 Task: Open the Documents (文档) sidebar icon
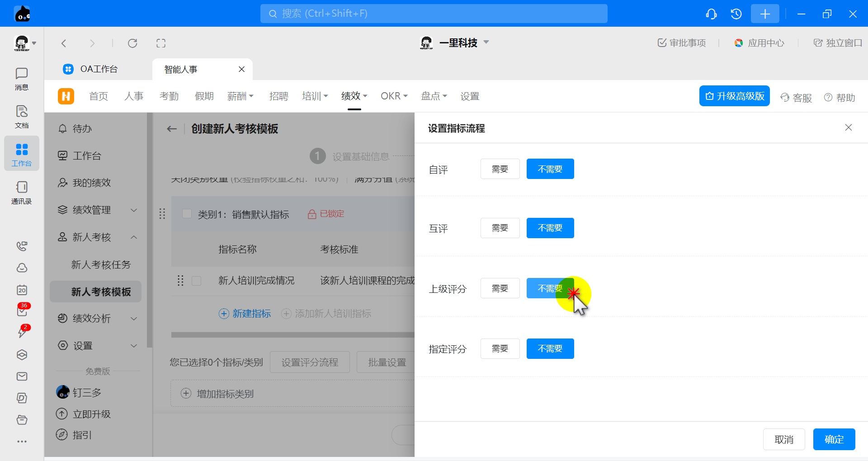coord(21,117)
